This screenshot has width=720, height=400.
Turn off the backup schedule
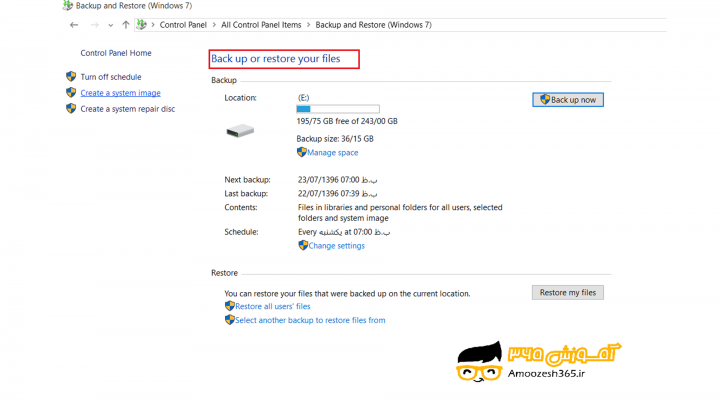[111, 77]
